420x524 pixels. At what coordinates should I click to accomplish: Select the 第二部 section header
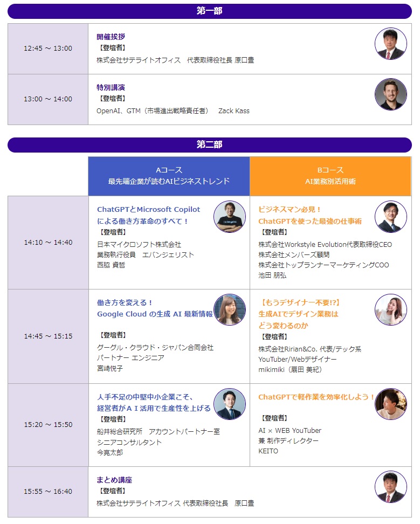[x=210, y=144]
